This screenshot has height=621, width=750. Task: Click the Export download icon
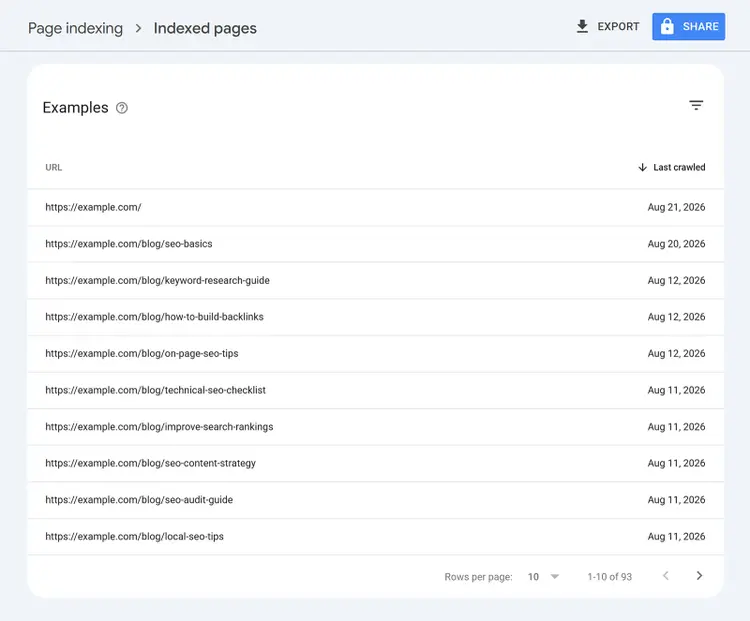click(x=582, y=26)
